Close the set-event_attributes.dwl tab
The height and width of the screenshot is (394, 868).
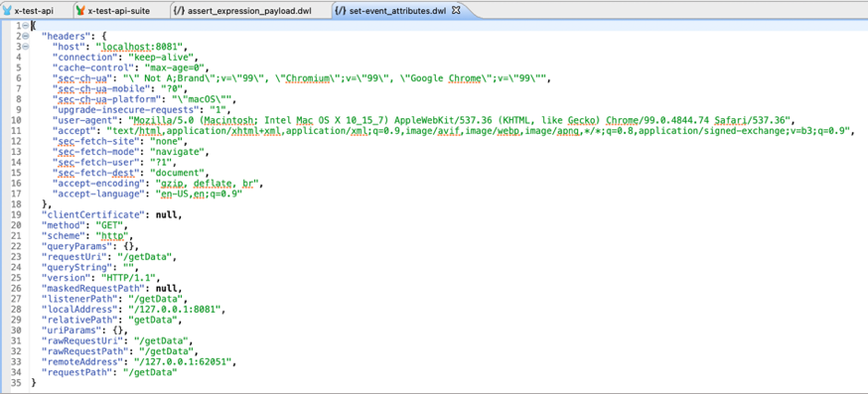tap(456, 10)
